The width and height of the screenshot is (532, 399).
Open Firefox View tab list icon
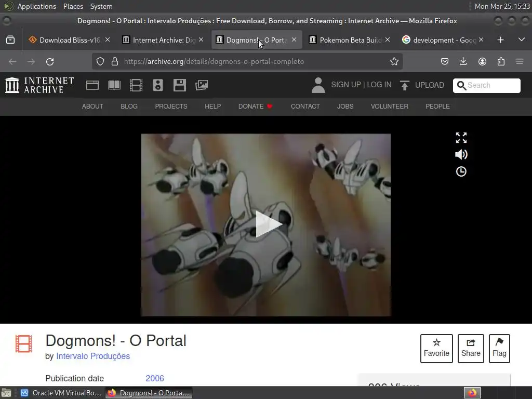(10, 40)
